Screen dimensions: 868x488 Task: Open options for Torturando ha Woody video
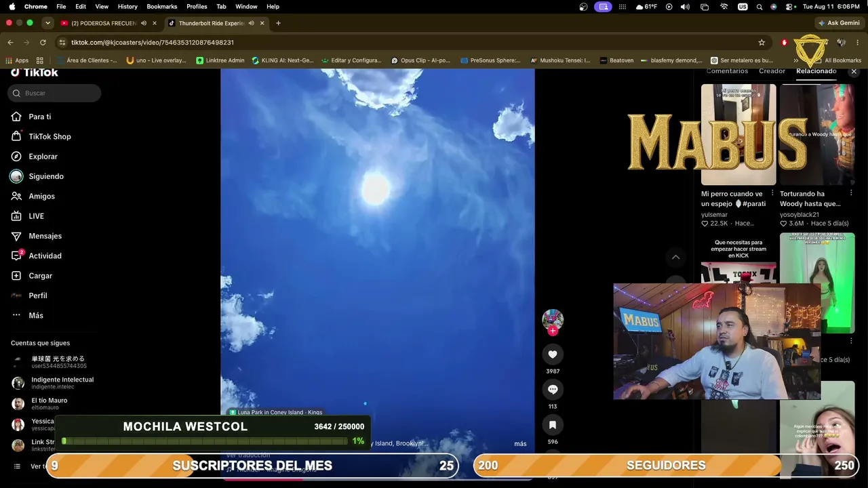coord(851,193)
